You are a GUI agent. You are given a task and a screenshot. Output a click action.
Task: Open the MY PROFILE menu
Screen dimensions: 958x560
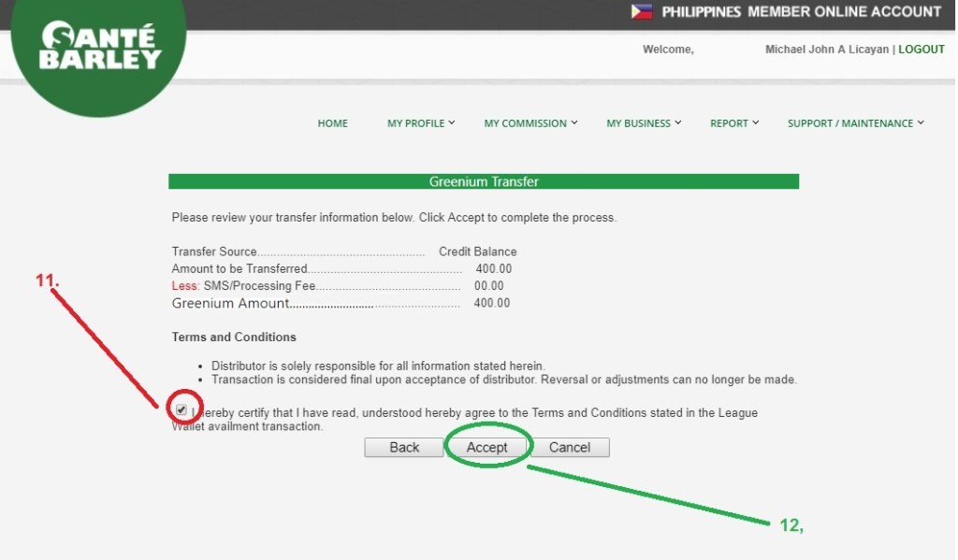415,123
